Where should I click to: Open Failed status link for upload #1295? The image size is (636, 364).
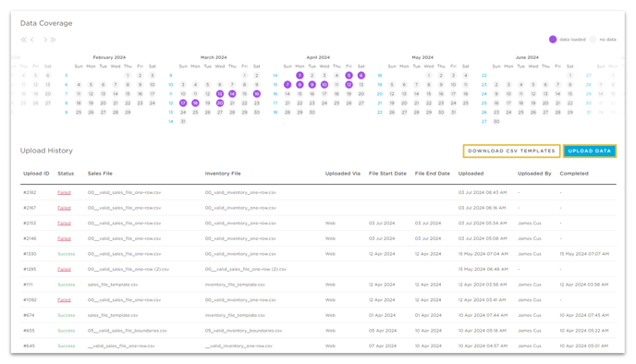click(x=64, y=269)
